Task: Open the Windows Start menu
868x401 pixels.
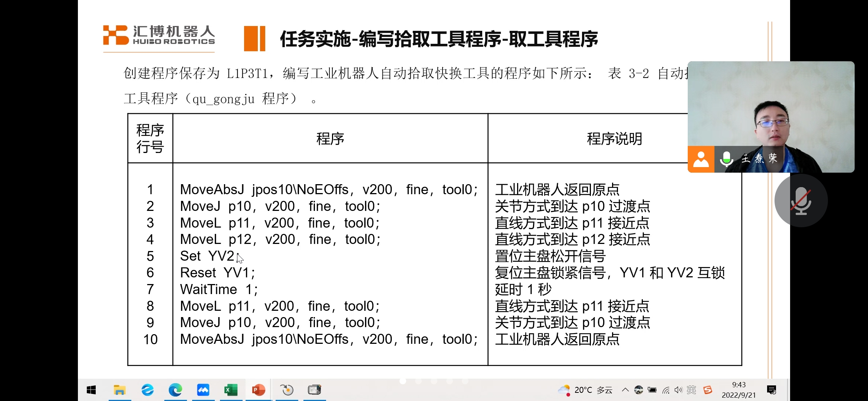Action: point(91,390)
